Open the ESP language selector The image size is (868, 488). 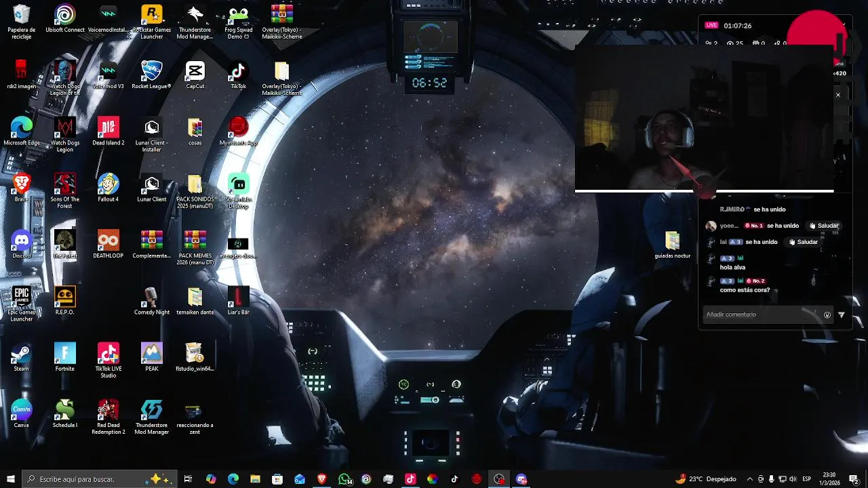tap(807, 479)
